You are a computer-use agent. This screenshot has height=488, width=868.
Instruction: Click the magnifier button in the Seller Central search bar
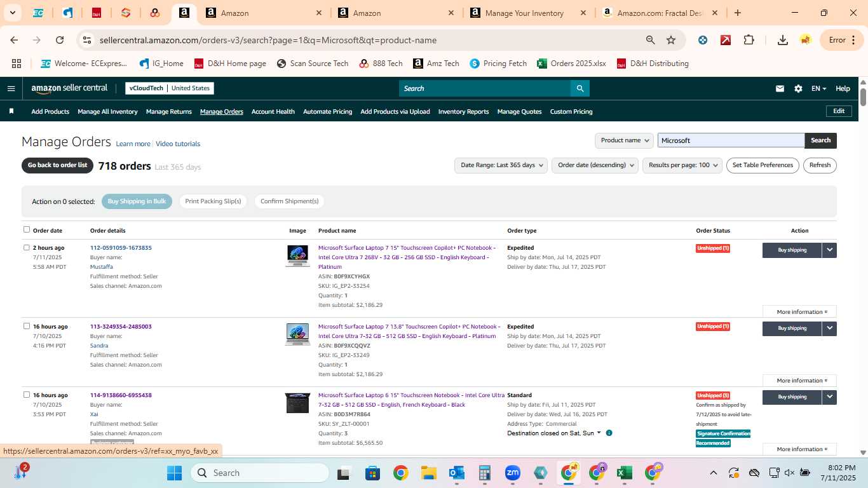[x=580, y=88]
